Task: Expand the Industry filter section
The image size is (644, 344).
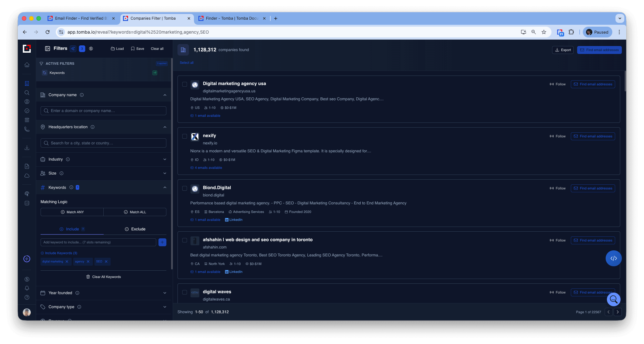Action: pos(103,159)
